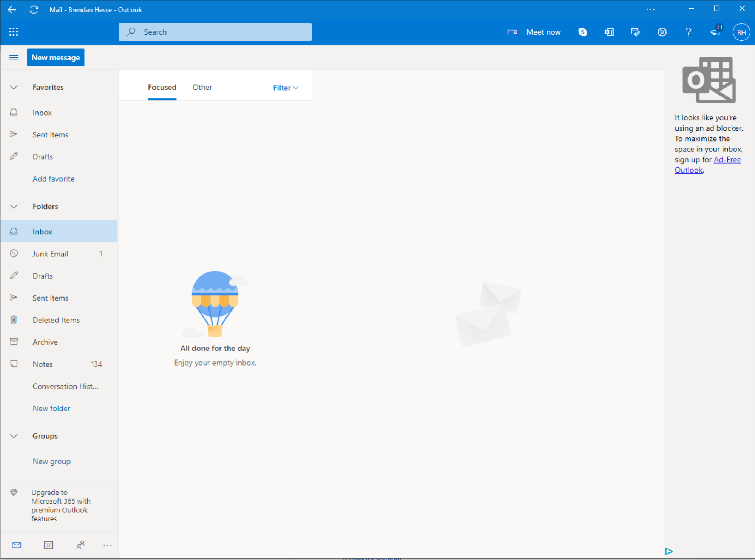The height and width of the screenshot is (560, 755).
Task: Click the premium diamond icon
Action: click(14, 492)
